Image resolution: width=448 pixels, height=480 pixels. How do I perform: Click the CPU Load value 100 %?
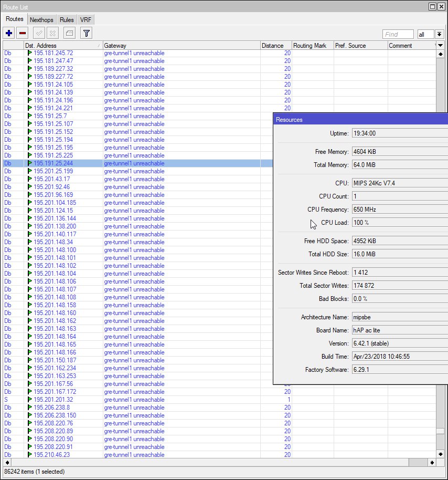pyautogui.click(x=400, y=223)
